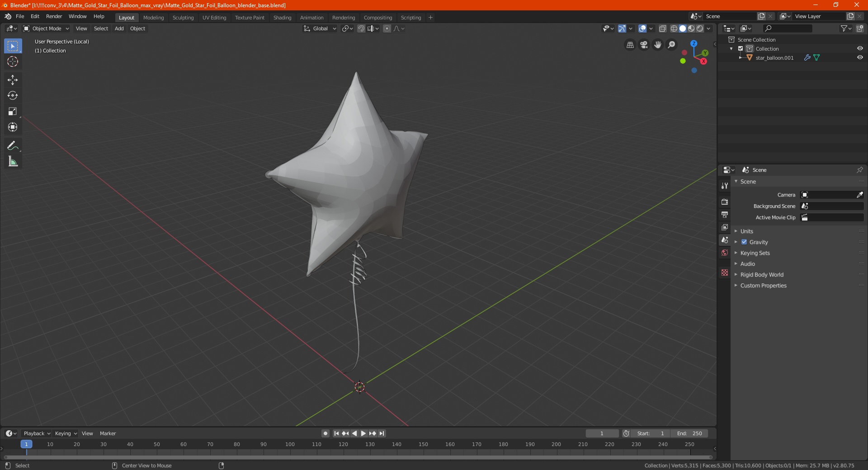
Task: Expand the Keying Sets panel
Action: [755, 253]
